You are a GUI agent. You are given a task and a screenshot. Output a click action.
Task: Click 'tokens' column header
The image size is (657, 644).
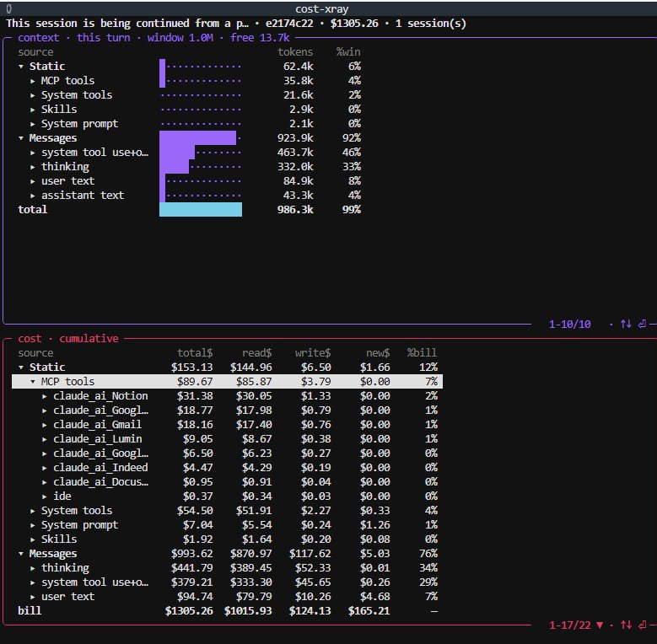point(295,52)
